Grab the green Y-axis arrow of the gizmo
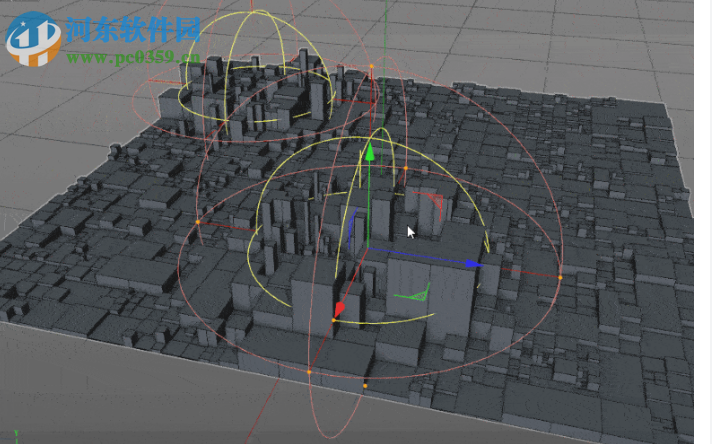This screenshot has height=444, width=712. coord(370,152)
